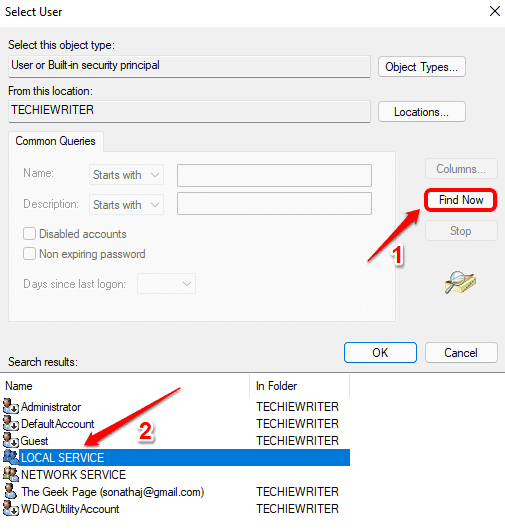Click the NETWORK SERVICE group icon

point(11,474)
